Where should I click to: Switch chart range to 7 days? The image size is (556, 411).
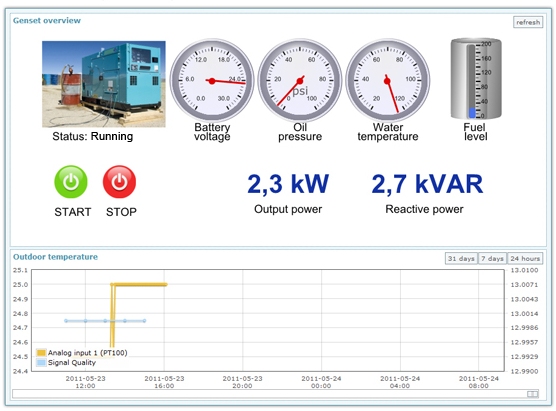[493, 259]
